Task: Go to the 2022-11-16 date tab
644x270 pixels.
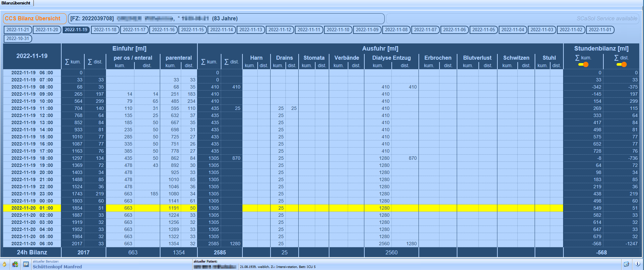Action: (x=163, y=30)
